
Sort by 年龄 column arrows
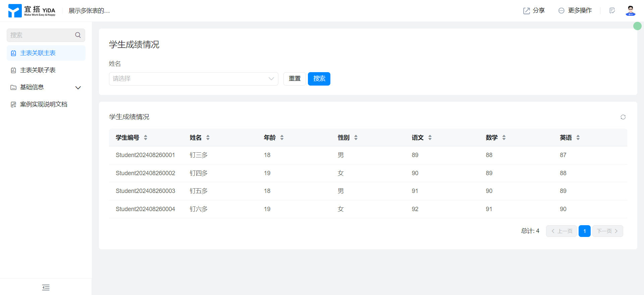coord(282,138)
